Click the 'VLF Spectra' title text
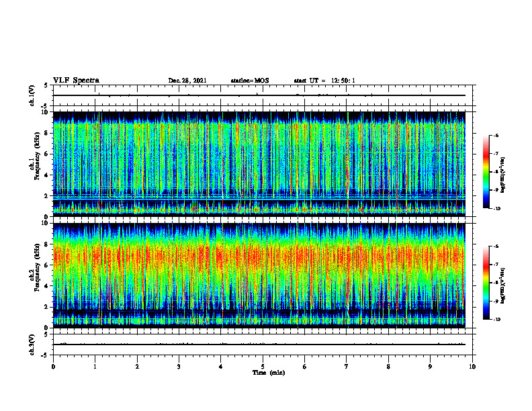 [x=76, y=81]
